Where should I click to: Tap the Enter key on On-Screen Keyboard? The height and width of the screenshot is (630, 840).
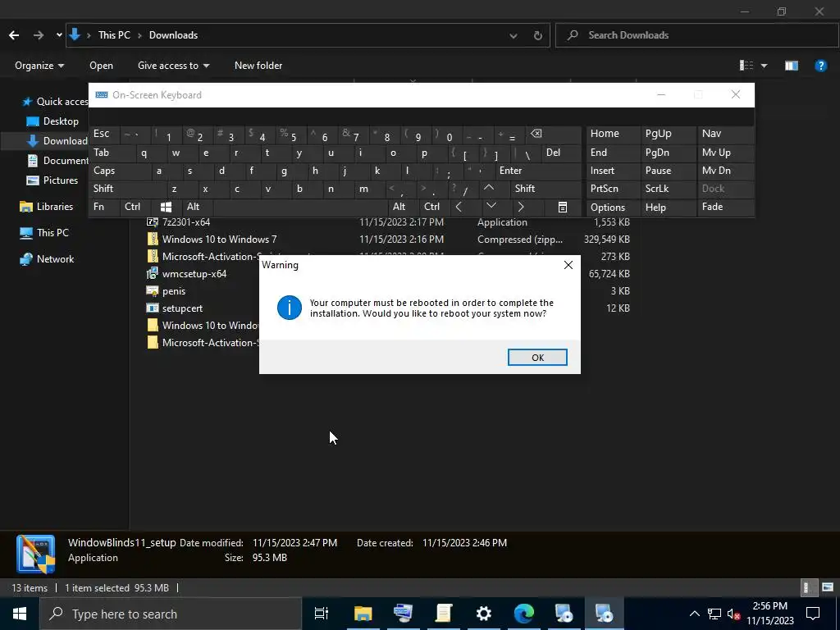(x=538, y=171)
